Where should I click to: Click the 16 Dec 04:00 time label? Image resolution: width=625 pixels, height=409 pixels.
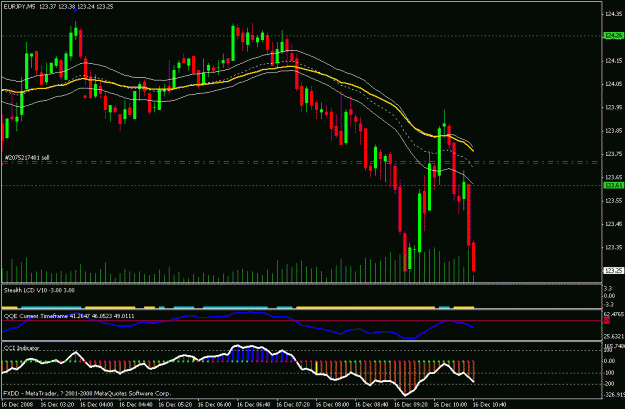[x=96, y=404]
